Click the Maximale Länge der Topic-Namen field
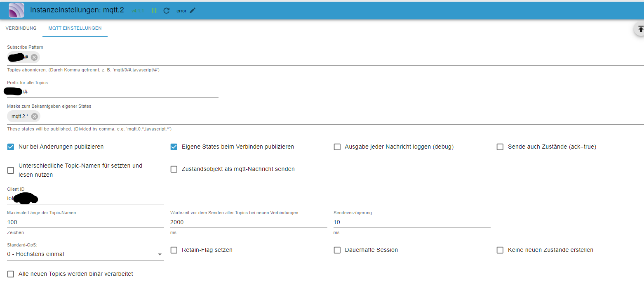 (85, 222)
